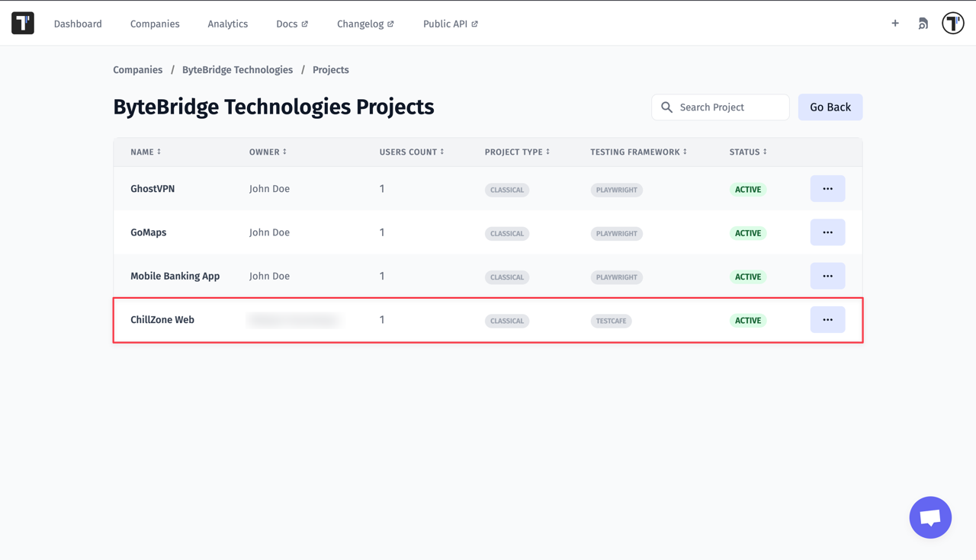The image size is (976, 560).
Task: Click the feedback search icon in top bar
Action: tap(923, 23)
